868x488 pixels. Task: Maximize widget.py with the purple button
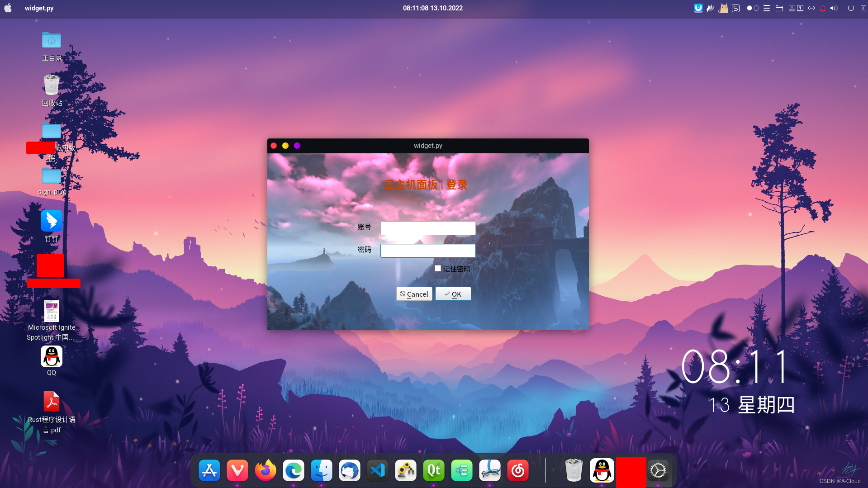coord(297,146)
